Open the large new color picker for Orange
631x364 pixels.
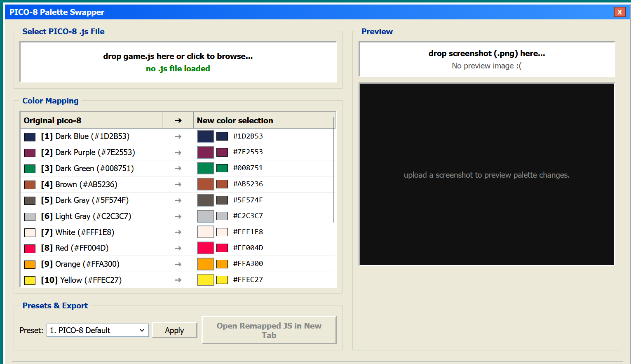click(x=206, y=264)
